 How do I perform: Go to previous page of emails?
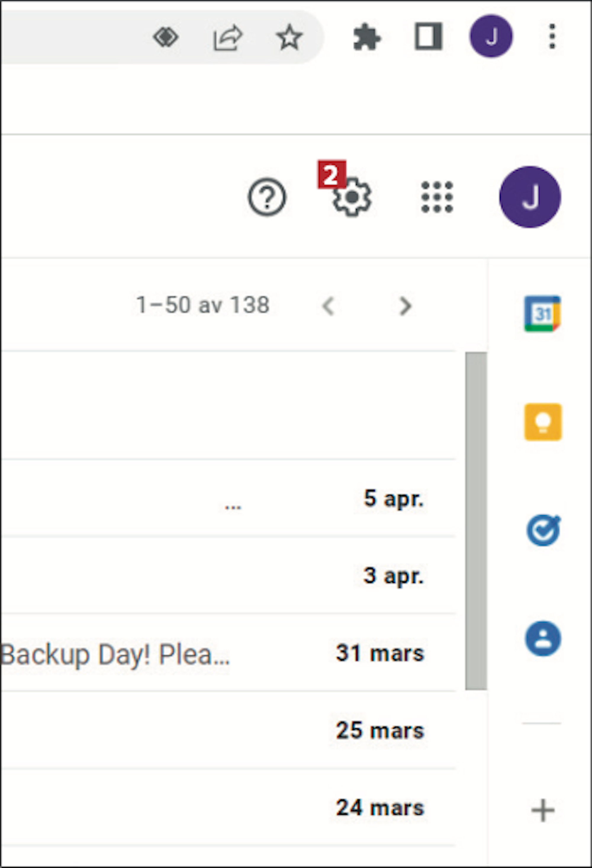click(x=328, y=306)
